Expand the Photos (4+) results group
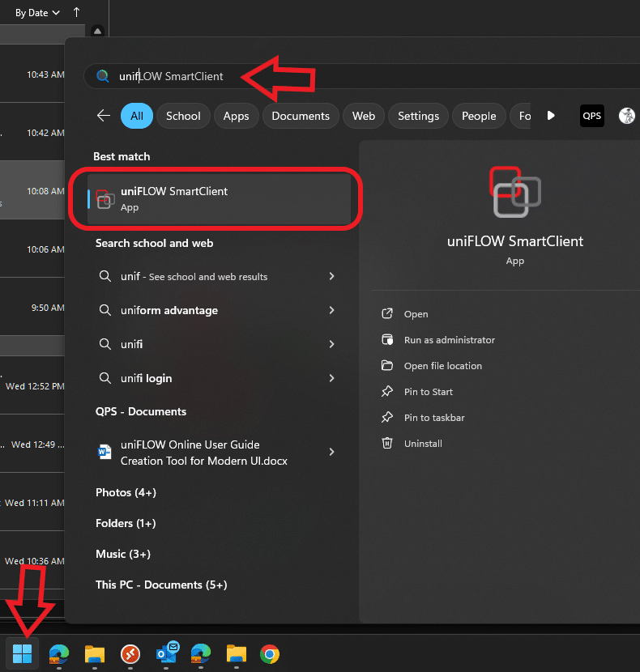The height and width of the screenshot is (672, 640). (x=126, y=492)
